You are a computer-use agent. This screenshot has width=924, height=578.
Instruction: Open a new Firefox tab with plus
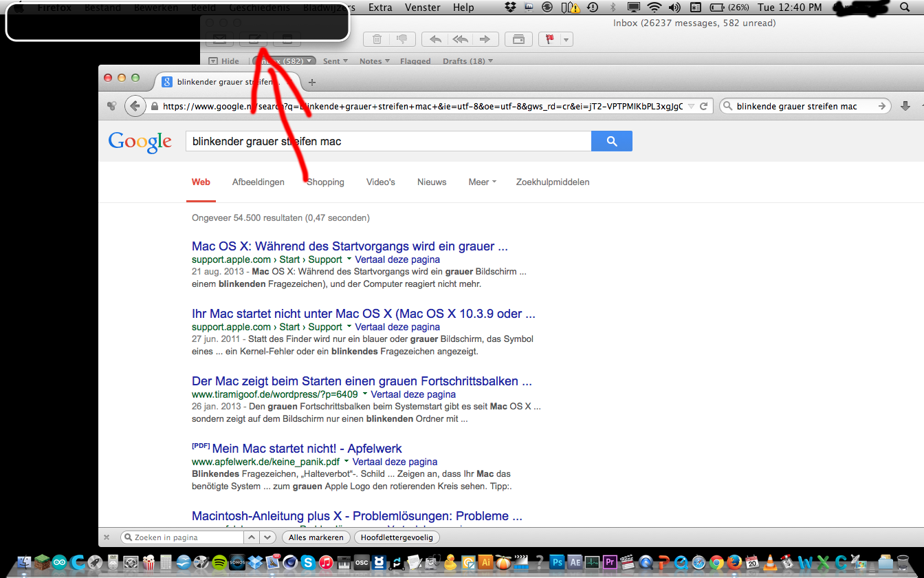[312, 82]
